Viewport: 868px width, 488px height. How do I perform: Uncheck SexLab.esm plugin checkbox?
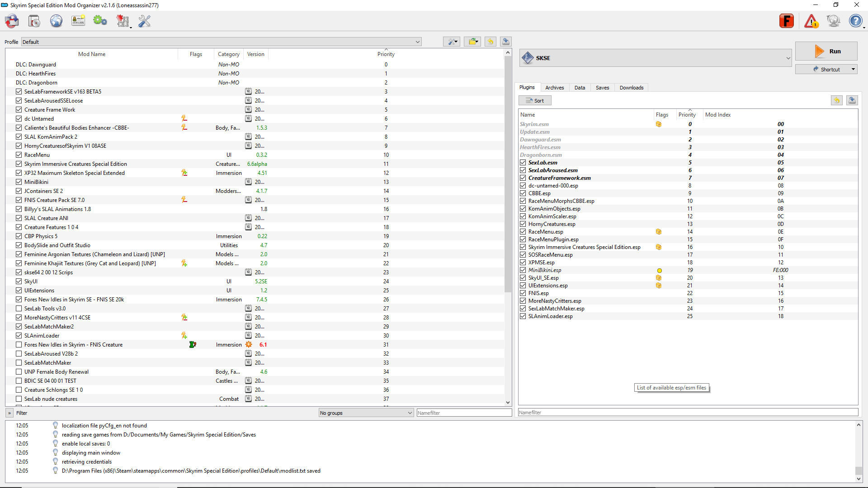(x=523, y=163)
